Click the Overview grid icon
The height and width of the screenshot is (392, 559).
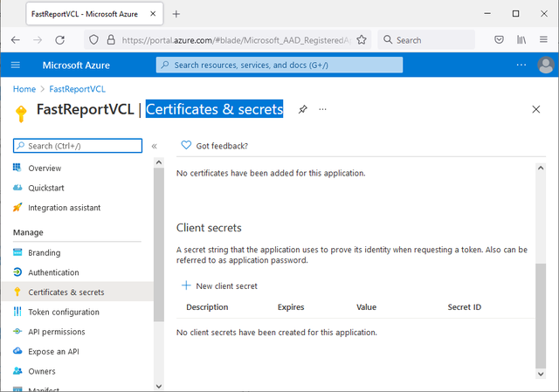pos(17,168)
